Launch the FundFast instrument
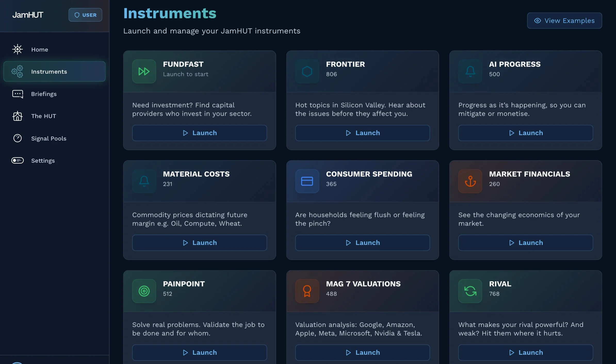The width and height of the screenshot is (616, 364). (199, 133)
